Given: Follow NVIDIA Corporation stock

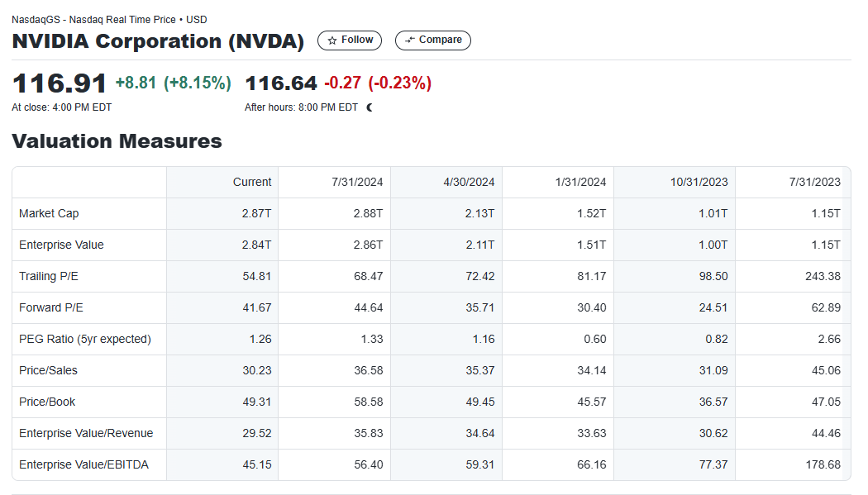Looking at the screenshot, I should tap(350, 40).
